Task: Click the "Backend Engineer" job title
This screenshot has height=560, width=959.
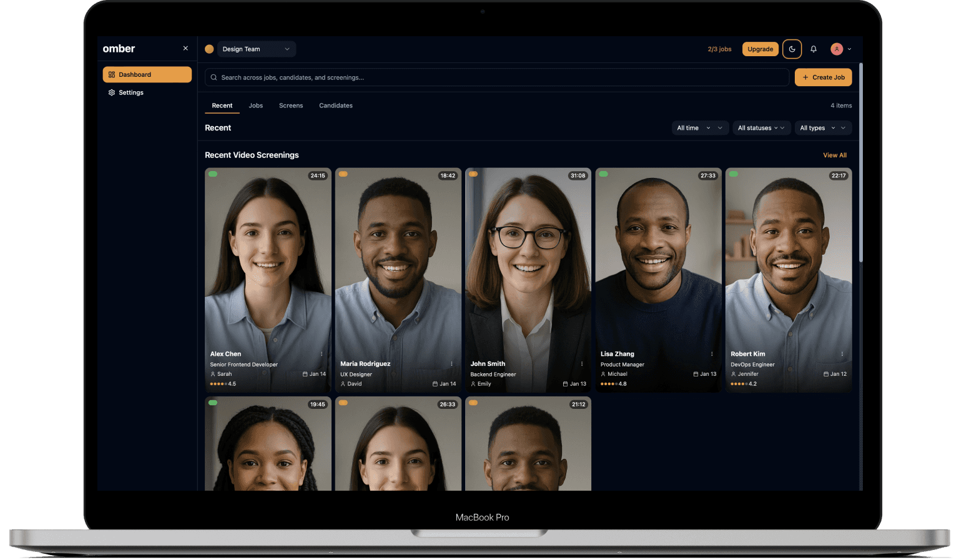Action: tap(493, 375)
